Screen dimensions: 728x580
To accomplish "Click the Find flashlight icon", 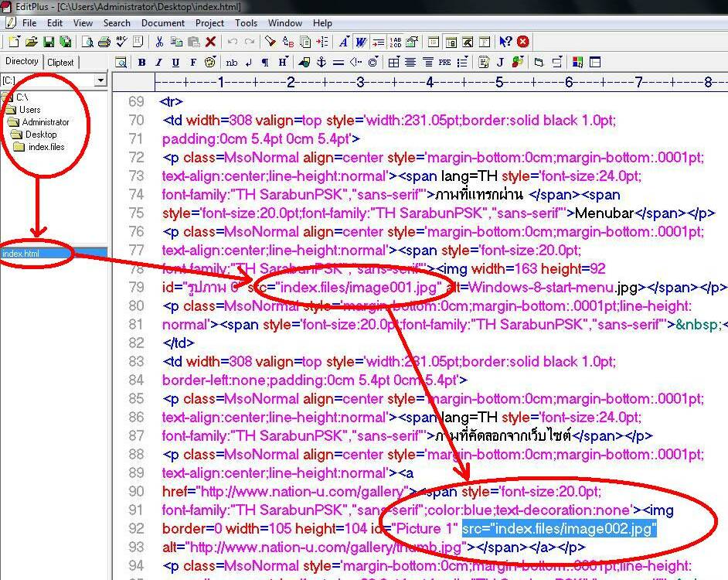I will point(270,42).
